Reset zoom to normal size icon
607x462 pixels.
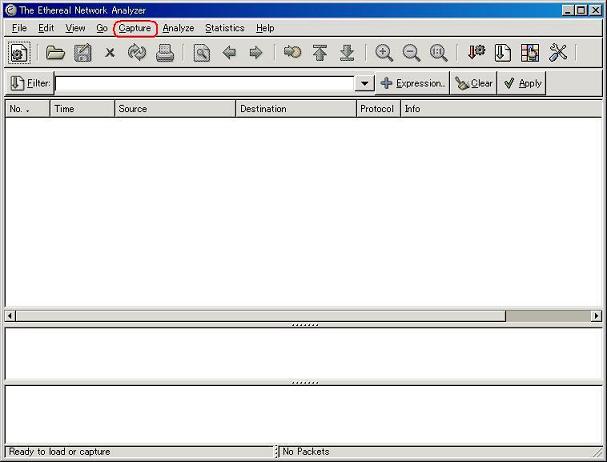pyautogui.click(x=439, y=53)
